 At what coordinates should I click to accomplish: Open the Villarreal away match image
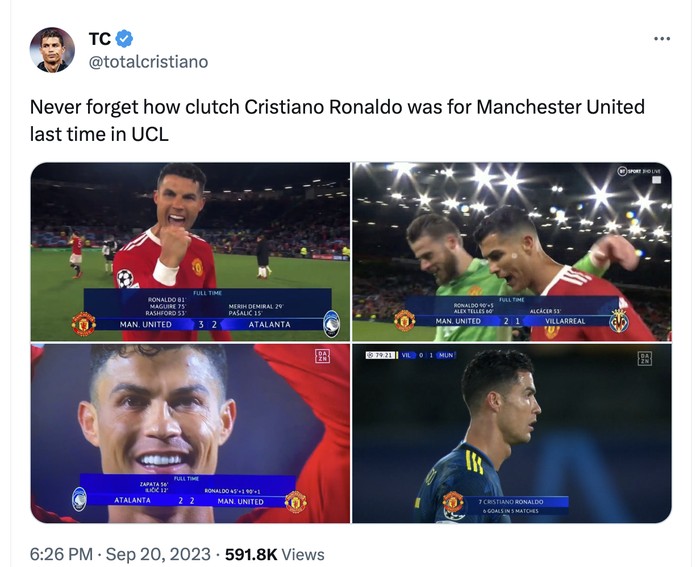click(x=512, y=433)
